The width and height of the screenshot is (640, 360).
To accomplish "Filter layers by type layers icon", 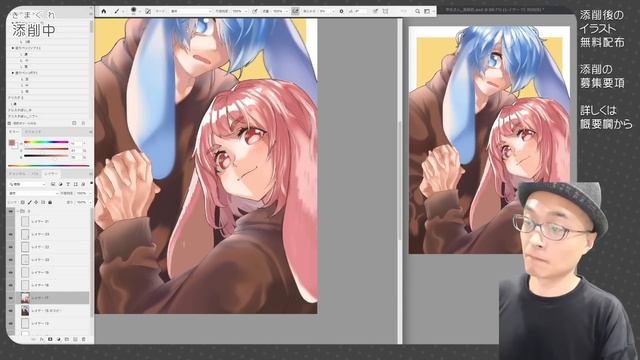I will point(68,184).
